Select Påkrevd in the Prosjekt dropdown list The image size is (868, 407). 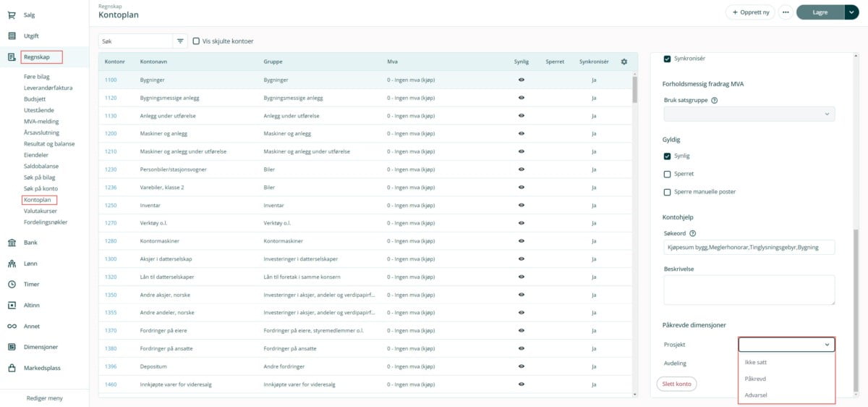(x=756, y=379)
